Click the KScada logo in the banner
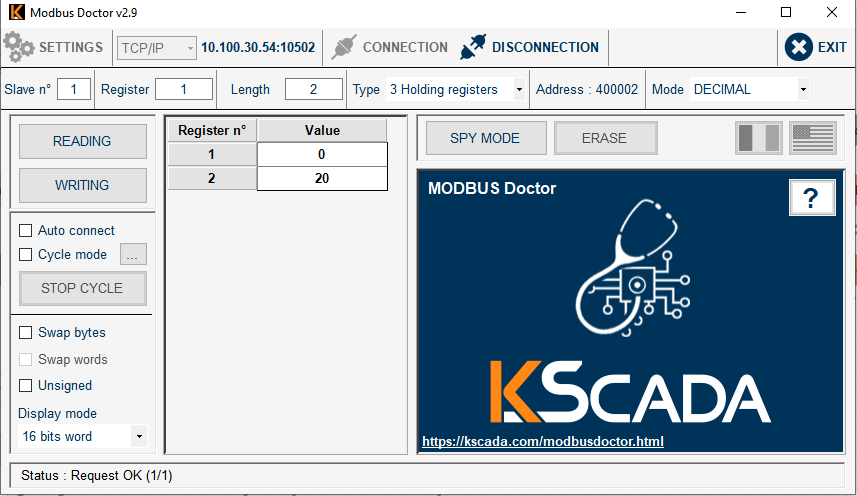857x496 pixels. coord(630,392)
